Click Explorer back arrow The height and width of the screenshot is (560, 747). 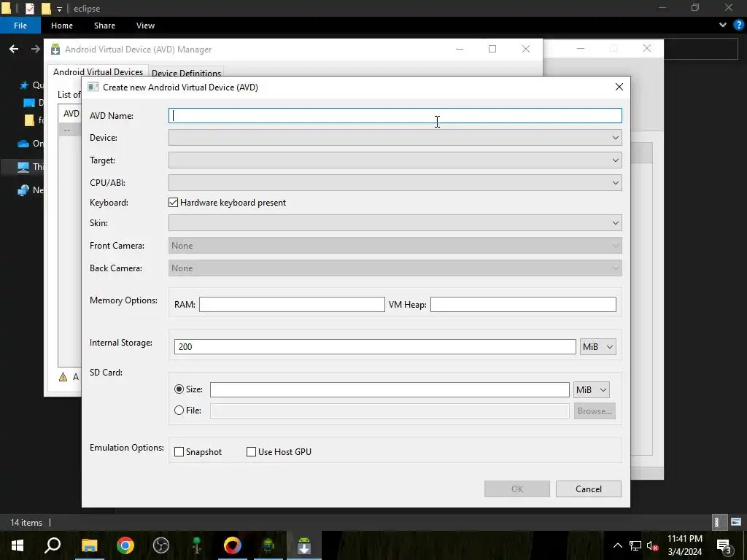pyautogui.click(x=14, y=49)
